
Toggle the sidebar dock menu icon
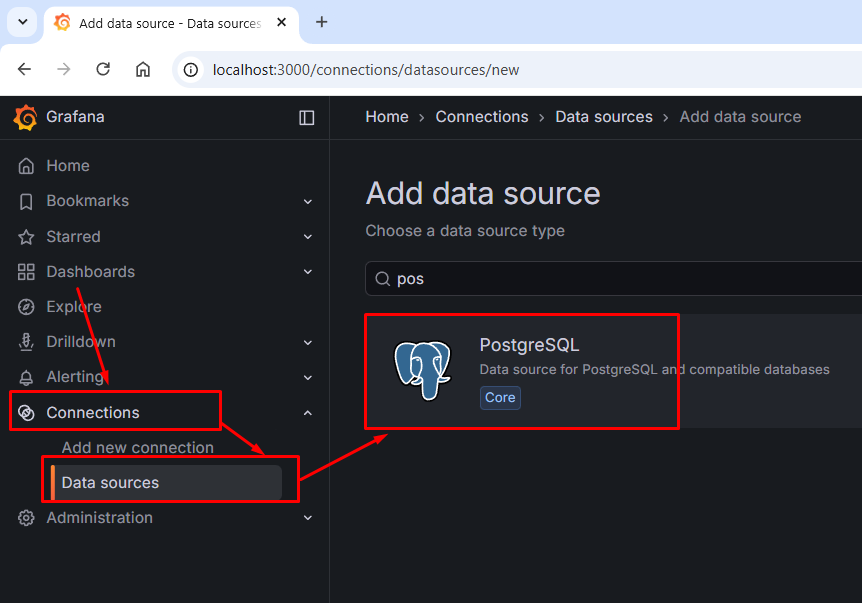307,118
